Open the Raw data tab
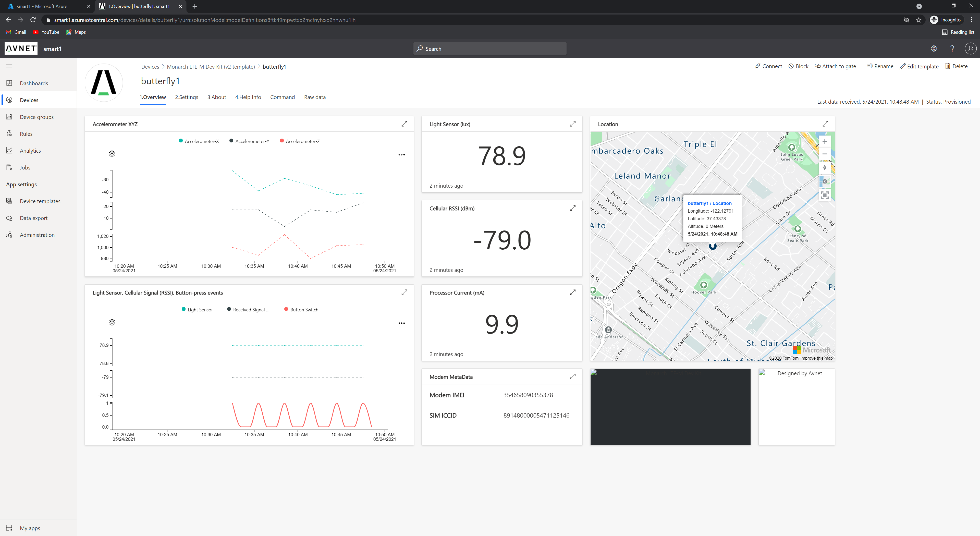Screen dimensions: 980x536 pyautogui.click(x=315, y=97)
